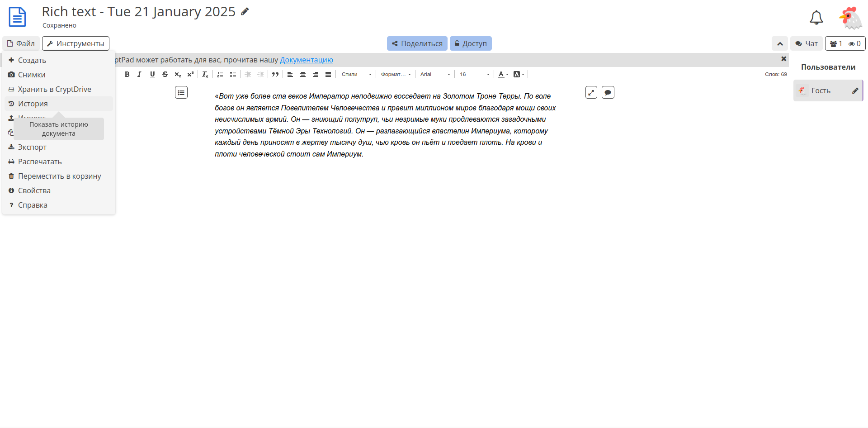Select Снимки from the file menu
Image resolution: width=868 pixels, height=428 pixels.
[x=59, y=75]
